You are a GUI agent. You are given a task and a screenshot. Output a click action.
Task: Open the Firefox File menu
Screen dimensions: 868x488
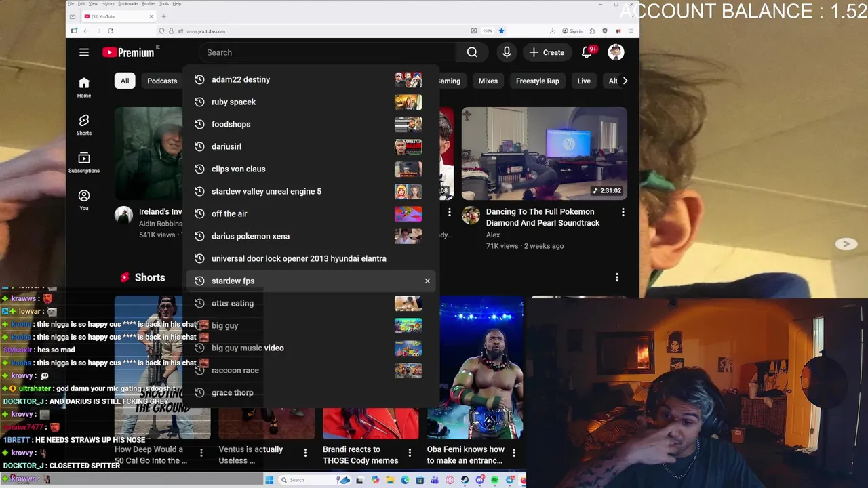(x=71, y=3)
